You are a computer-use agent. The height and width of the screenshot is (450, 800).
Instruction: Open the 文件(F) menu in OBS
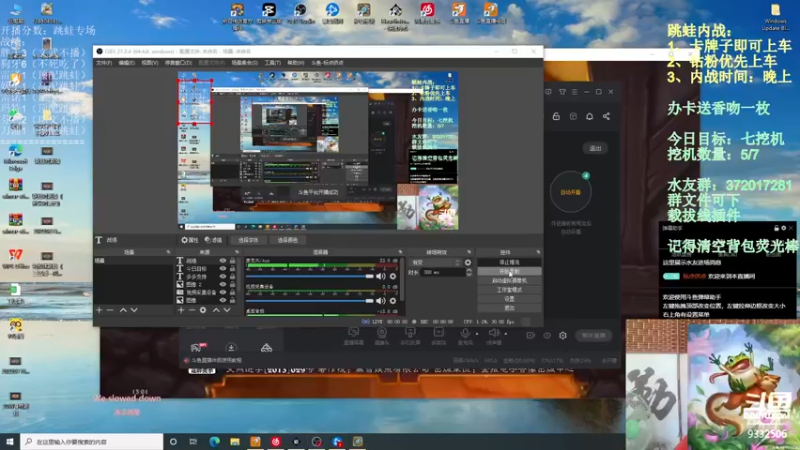104,63
